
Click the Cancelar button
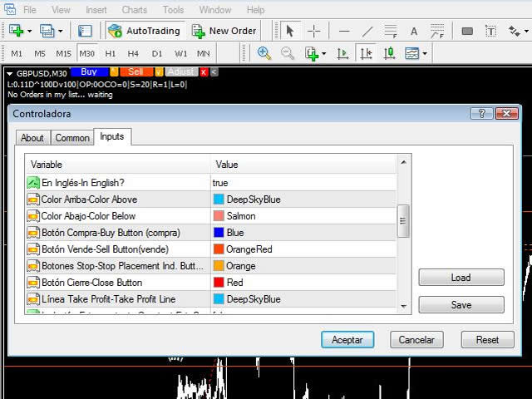point(416,340)
